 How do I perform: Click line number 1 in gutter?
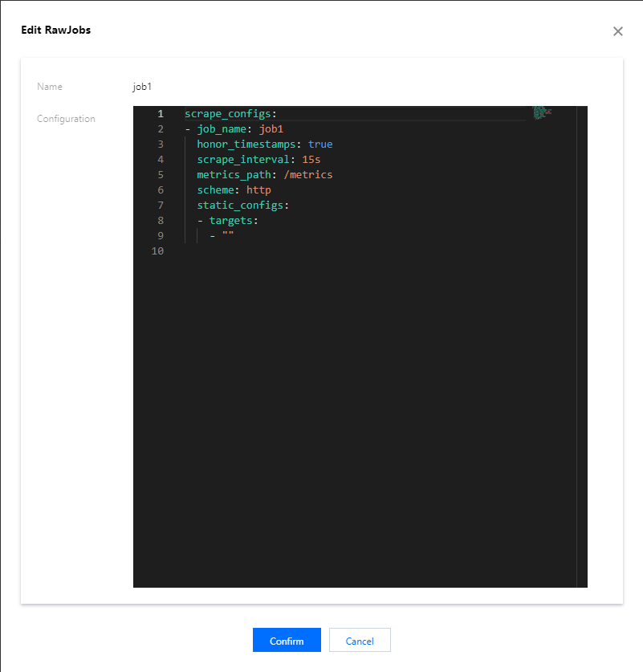pyautogui.click(x=161, y=114)
